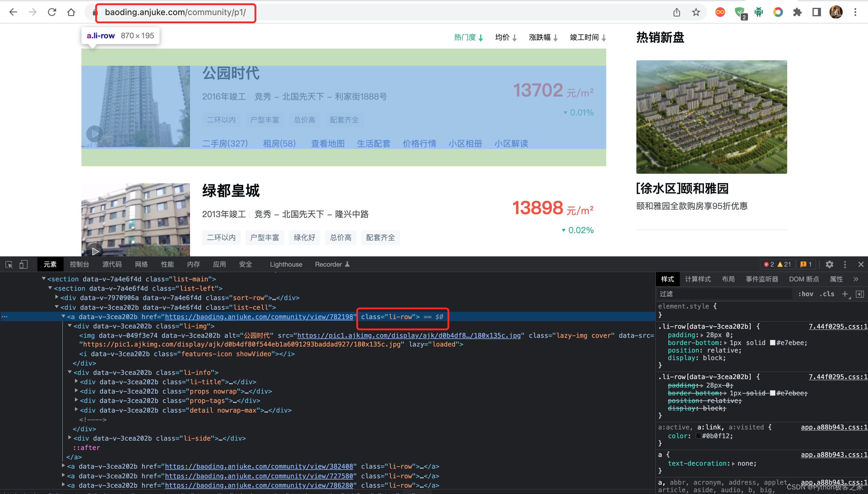Collapse the list-cell div node
This screenshot has height=494, width=868.
pos(57,307)
